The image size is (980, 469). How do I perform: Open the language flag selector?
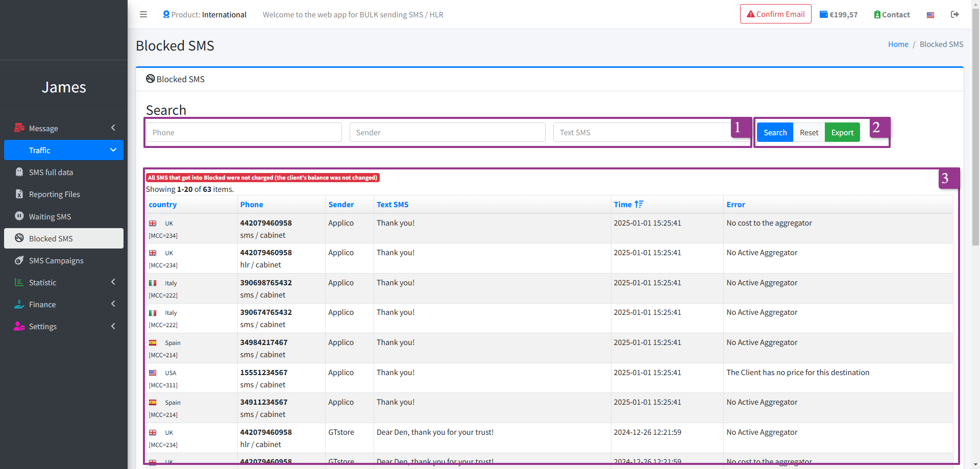point(930,15)
